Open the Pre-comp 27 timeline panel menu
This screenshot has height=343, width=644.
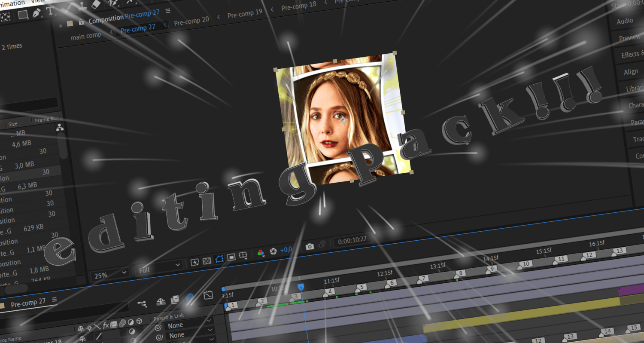click(x=54, y=300)
